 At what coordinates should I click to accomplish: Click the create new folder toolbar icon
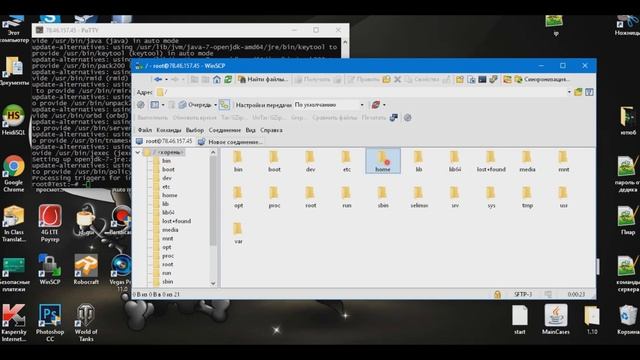click(460, 79)
